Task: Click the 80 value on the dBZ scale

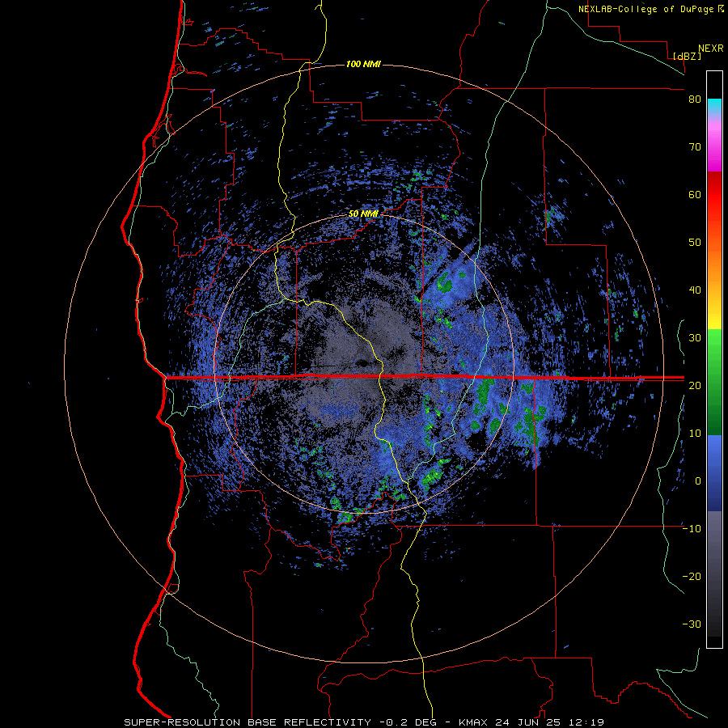Action: point(695,99)
